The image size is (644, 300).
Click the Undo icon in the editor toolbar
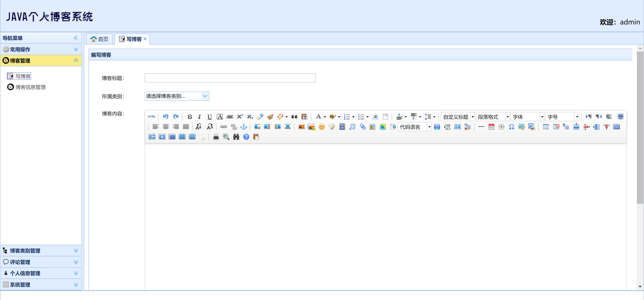166,117
